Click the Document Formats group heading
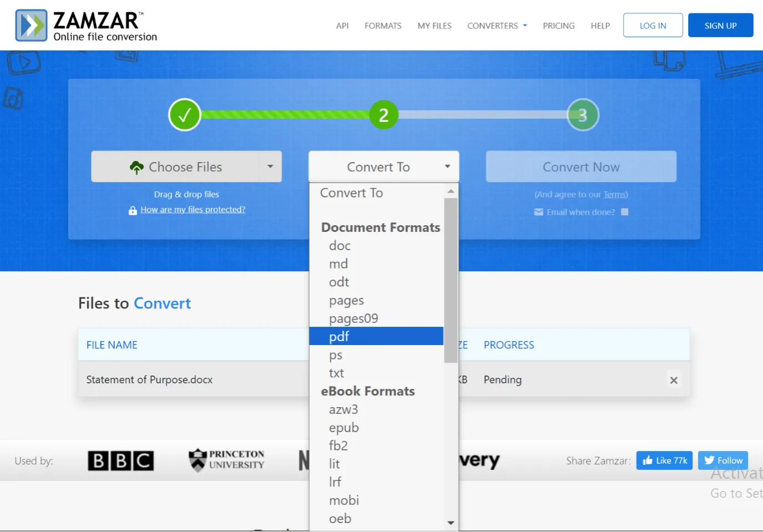 pos(381,227)
